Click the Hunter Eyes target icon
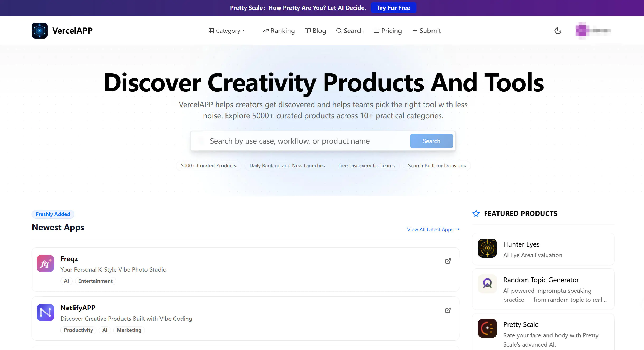 (x=487, y=248)
